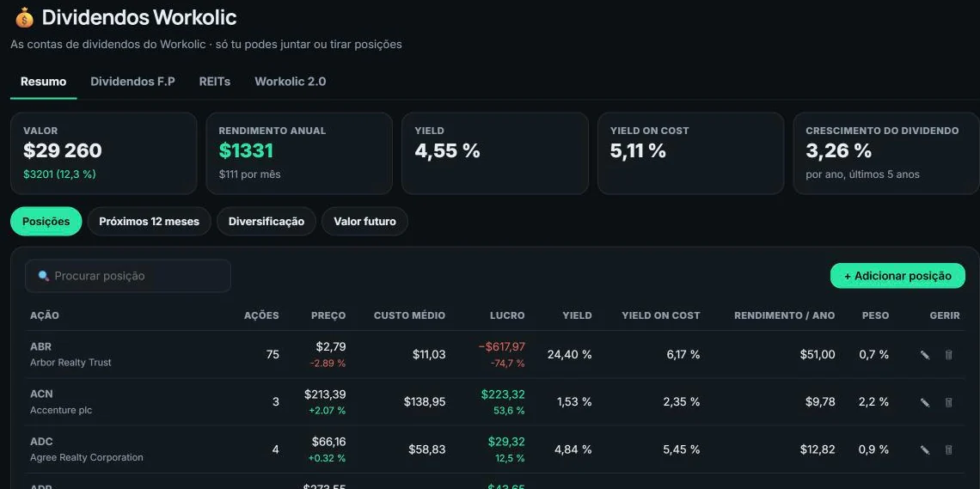The image size is (980, 489).
Task: Click the money bag icon in title
Action: (24, 18)
